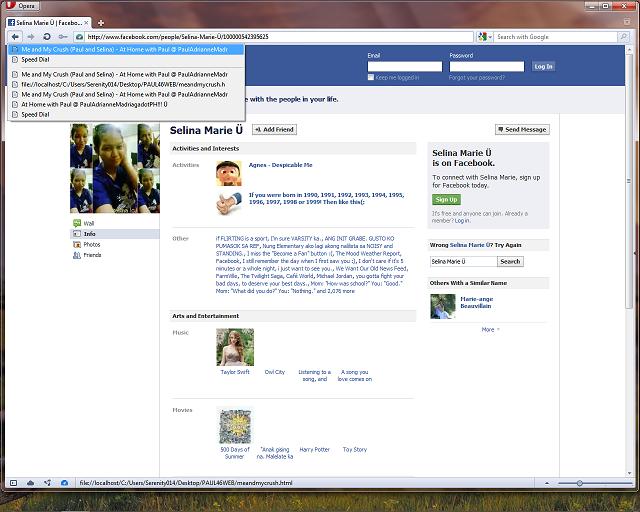
Task: Click the Owl City music link
Action: (275, 372)
